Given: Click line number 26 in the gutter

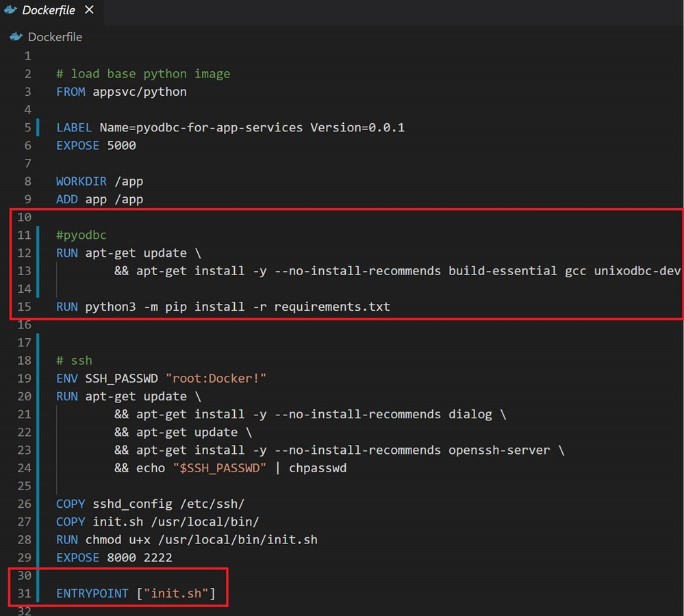Looking at the screenshot, I should 25,504.
